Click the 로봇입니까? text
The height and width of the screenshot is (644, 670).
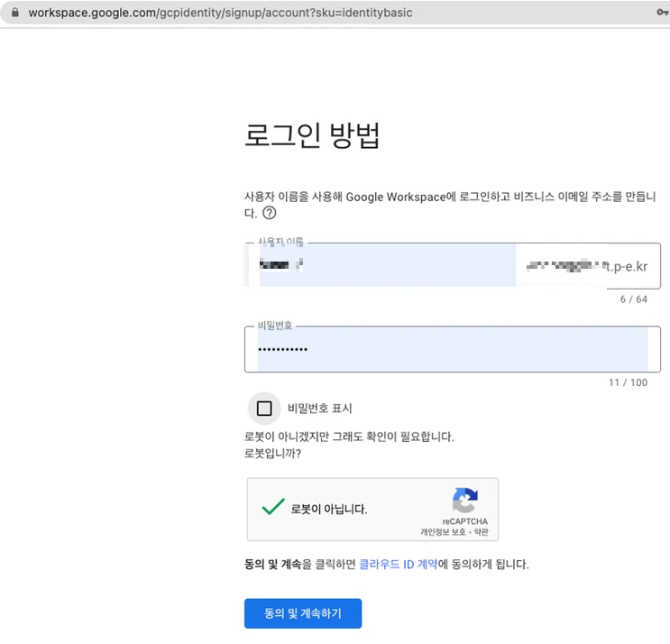272,453
